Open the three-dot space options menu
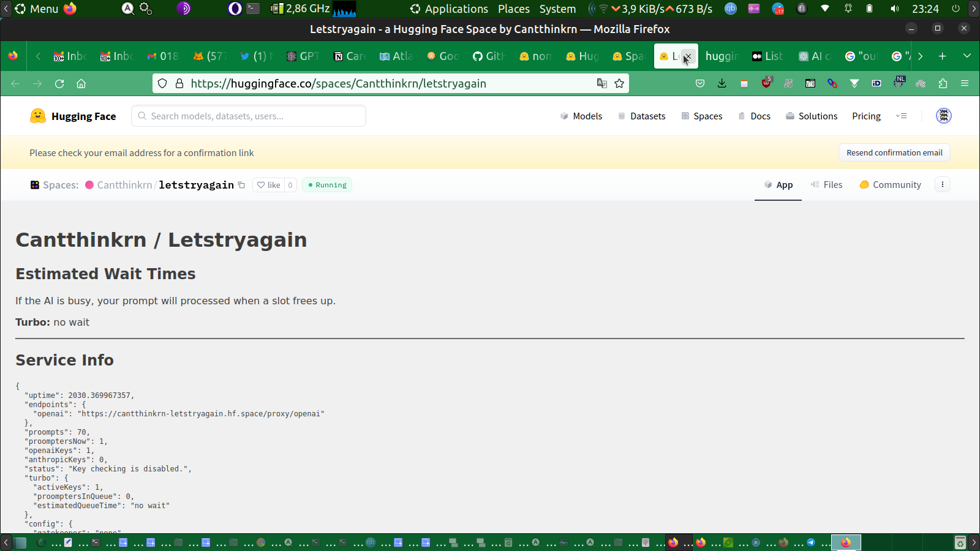The height and width of the screenshot is (551, 980). tap(942, 185)
